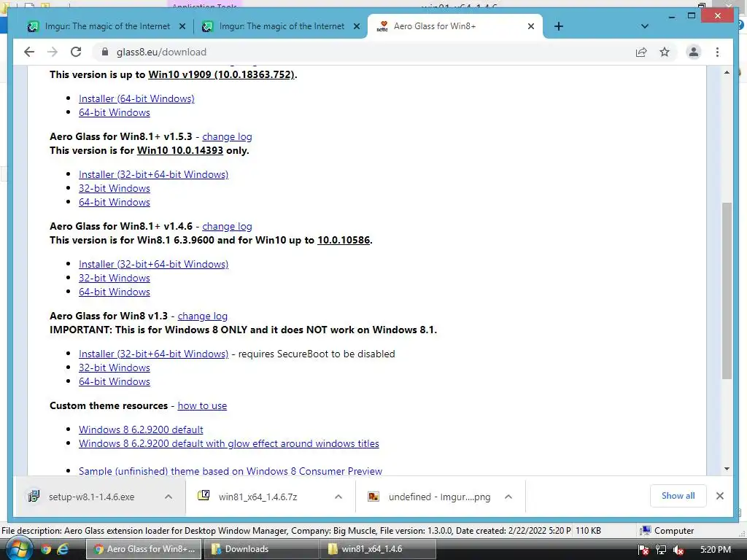Switch to first Imgur tab

(x=107, y=26)
